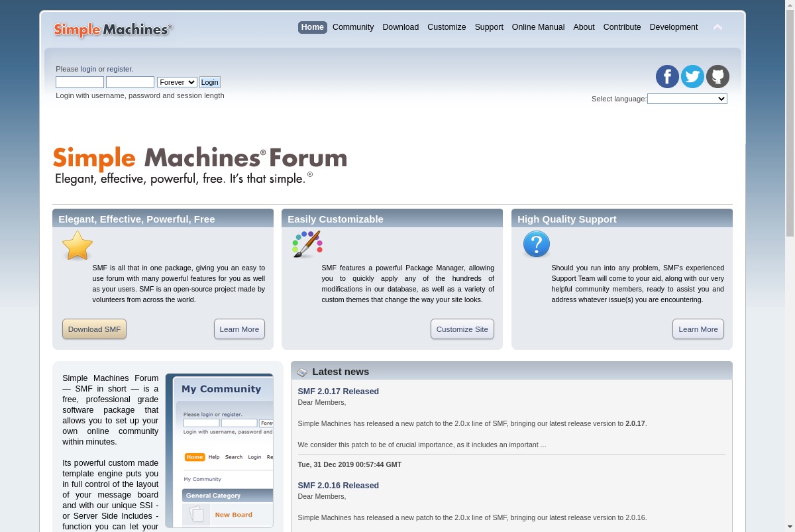The width and height of the screenshot is (795, 532).
Task: Click the High Quality Support heading
Action: (567, 219)
